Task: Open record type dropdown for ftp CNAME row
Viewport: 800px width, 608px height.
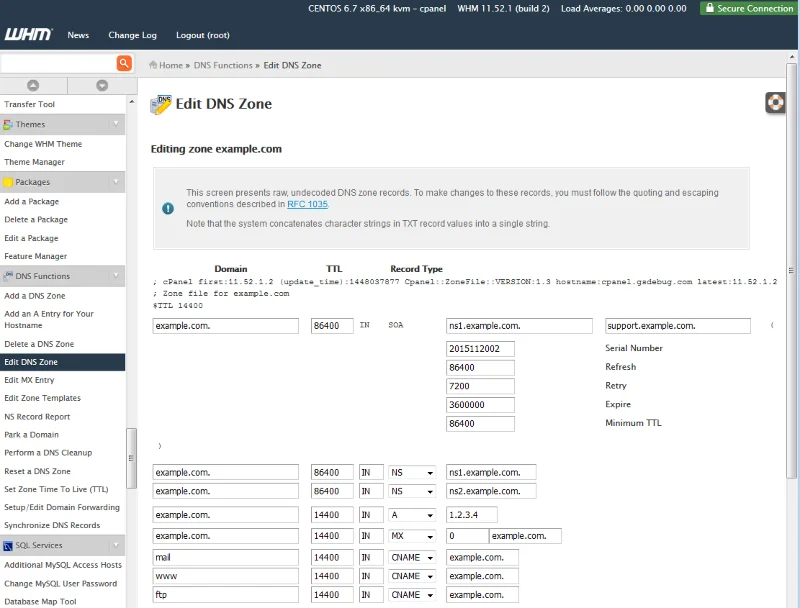Action: pyautogui.click(x=412, y=595)
